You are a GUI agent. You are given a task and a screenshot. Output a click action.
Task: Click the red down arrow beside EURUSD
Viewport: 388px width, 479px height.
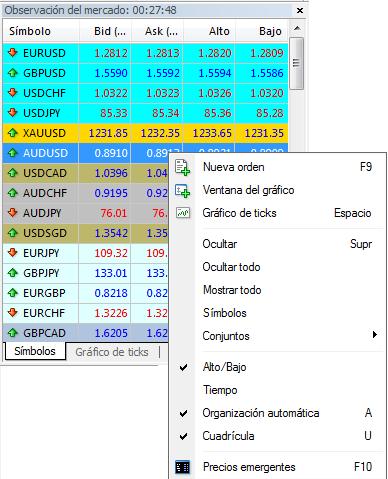pyautogui.click(x=13, y=53)
